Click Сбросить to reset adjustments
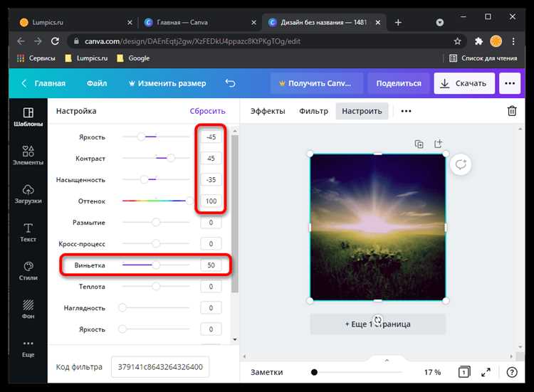534x392 pixels. [x=207, y=111]
